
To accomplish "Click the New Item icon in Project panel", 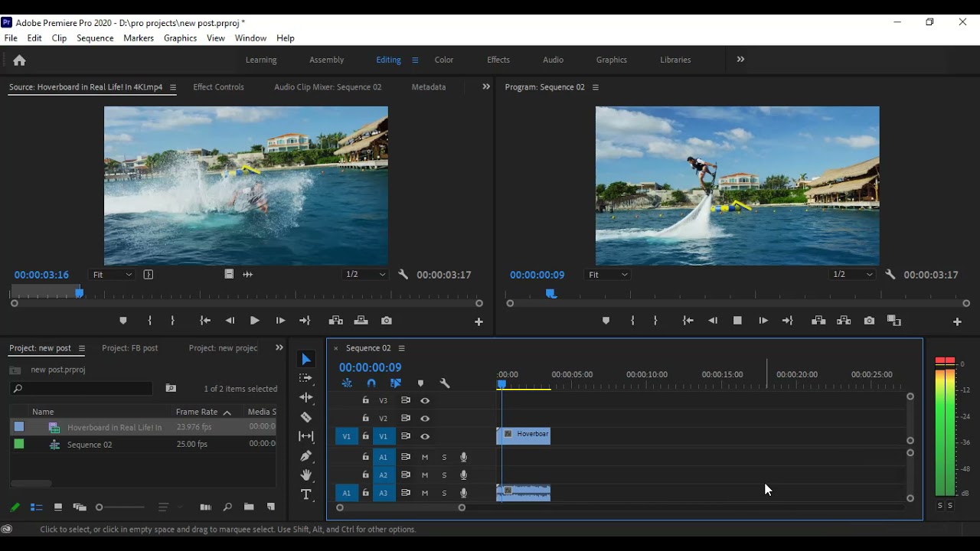I will pos(270,507).
